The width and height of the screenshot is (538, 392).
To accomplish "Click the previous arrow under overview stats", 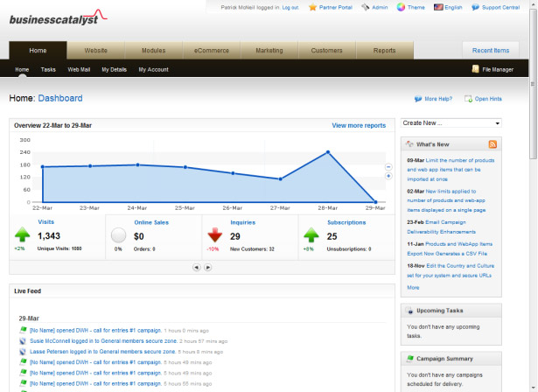I will [x=197, y=267].
